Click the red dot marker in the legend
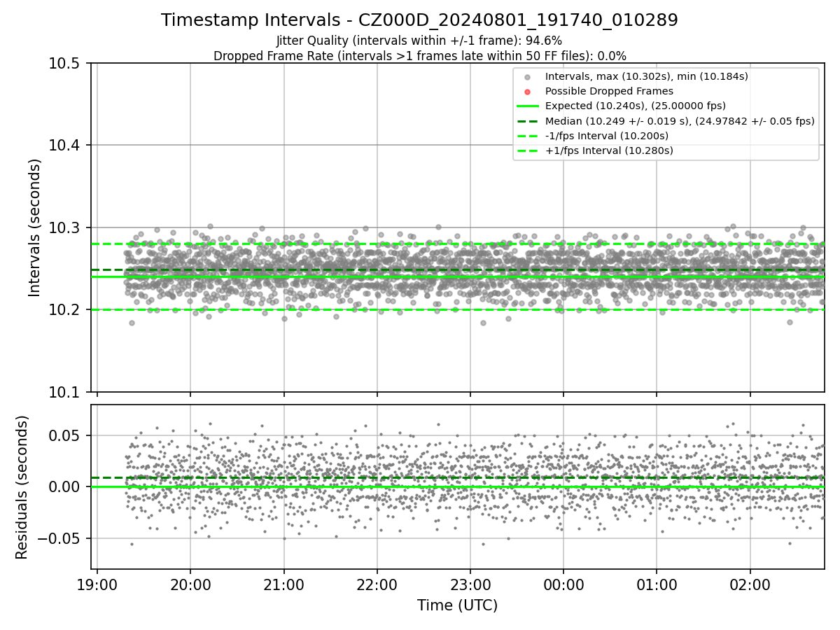 click(528, 91)
